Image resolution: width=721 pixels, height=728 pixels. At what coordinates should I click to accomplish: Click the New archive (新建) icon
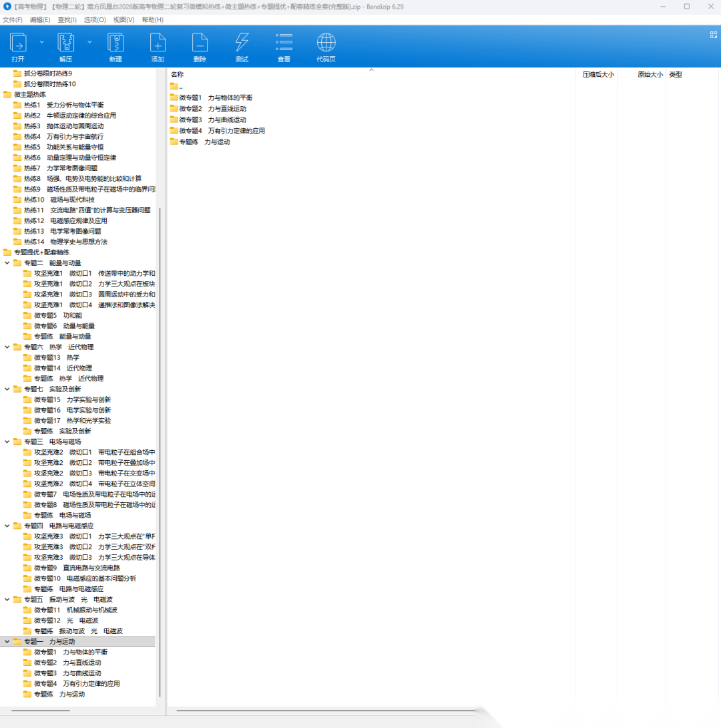[x=115, y=43]
